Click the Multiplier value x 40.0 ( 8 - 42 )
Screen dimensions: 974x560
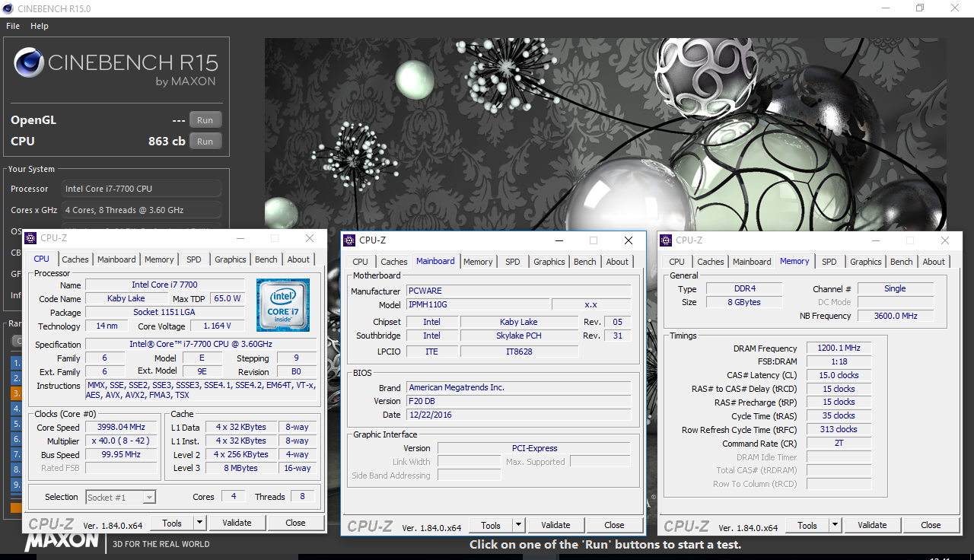click(x=121, y=441)
